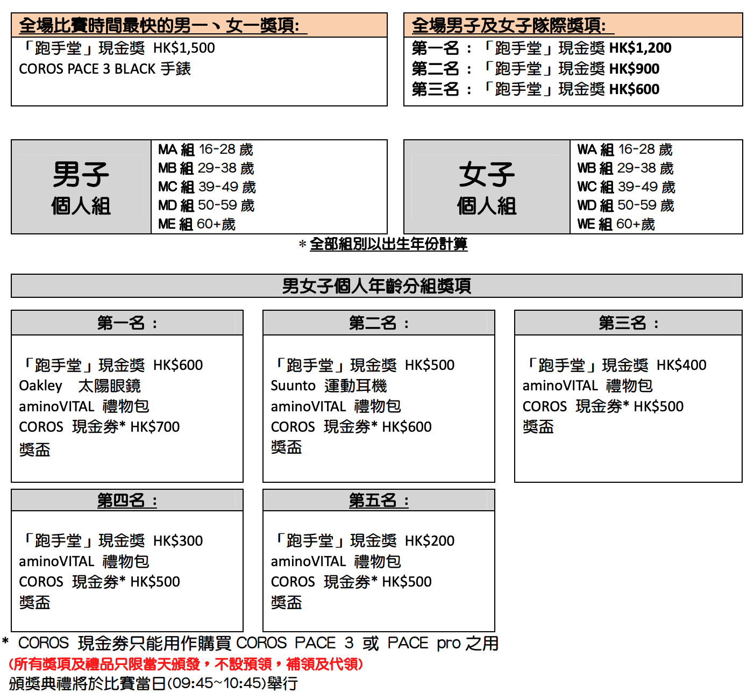Click the COROS 現金券 HK$600 line
Image resolution: width=754 pixels, height=700 pixels.
[351, 427]
